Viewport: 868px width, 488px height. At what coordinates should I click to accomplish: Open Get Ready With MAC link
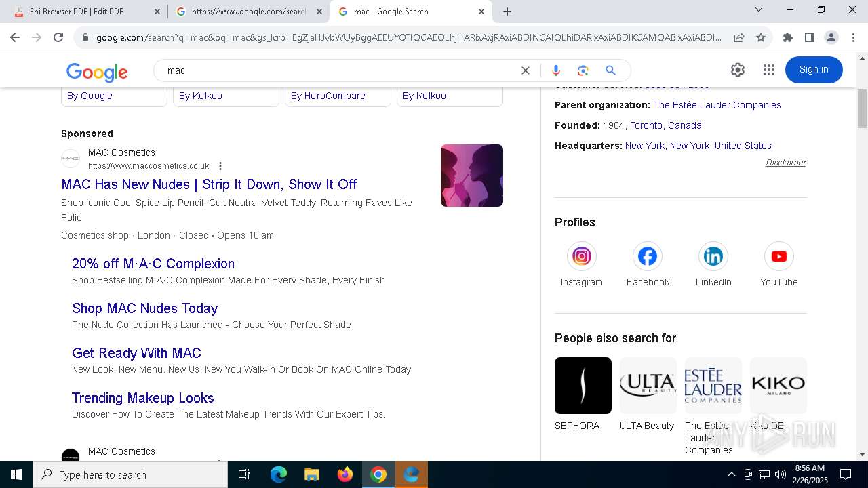click(x=136, y=353)
